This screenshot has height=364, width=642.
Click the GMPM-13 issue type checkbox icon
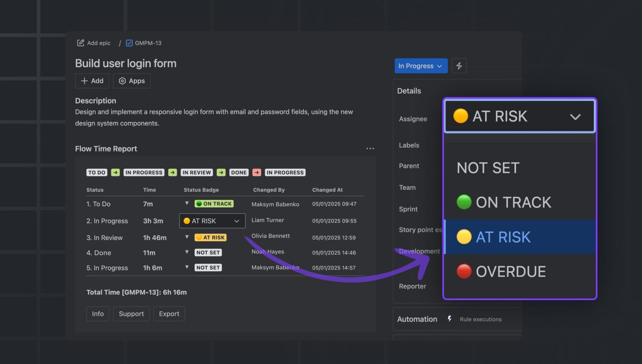(x=129, y=43)
